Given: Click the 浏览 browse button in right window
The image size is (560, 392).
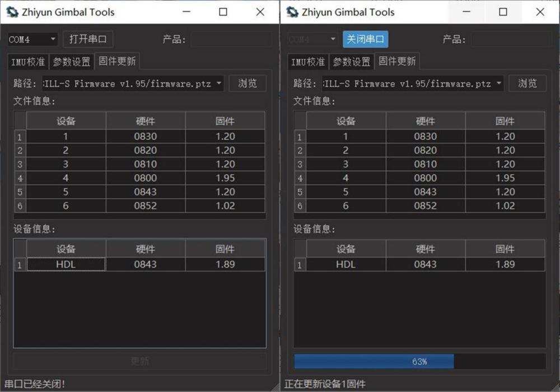Looking at the screenshot, I should coord(527,83).
